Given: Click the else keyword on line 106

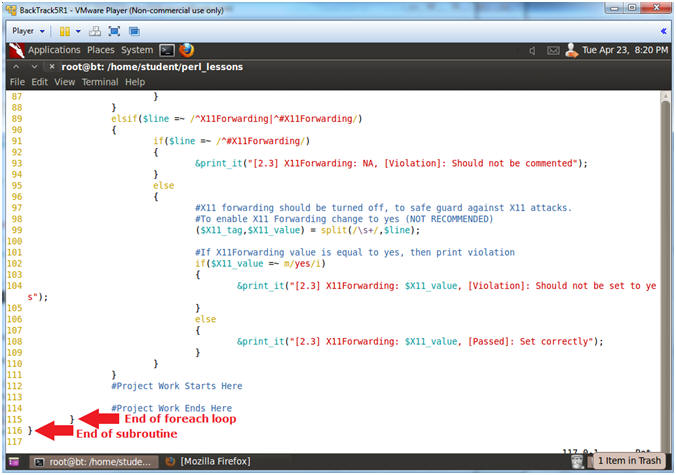Looking at the screenshot, I should [206, 319].
